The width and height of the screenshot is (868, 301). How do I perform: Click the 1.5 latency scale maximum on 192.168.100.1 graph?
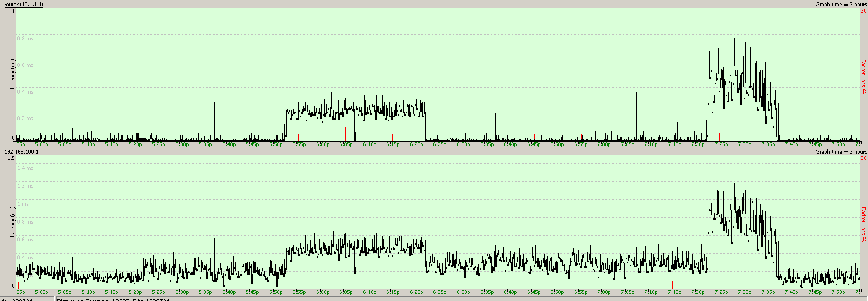point(11,158)
